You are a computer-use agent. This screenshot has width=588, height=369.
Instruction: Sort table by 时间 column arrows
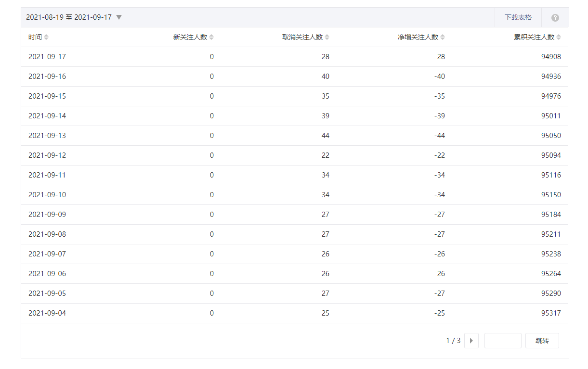coord(46,37)
